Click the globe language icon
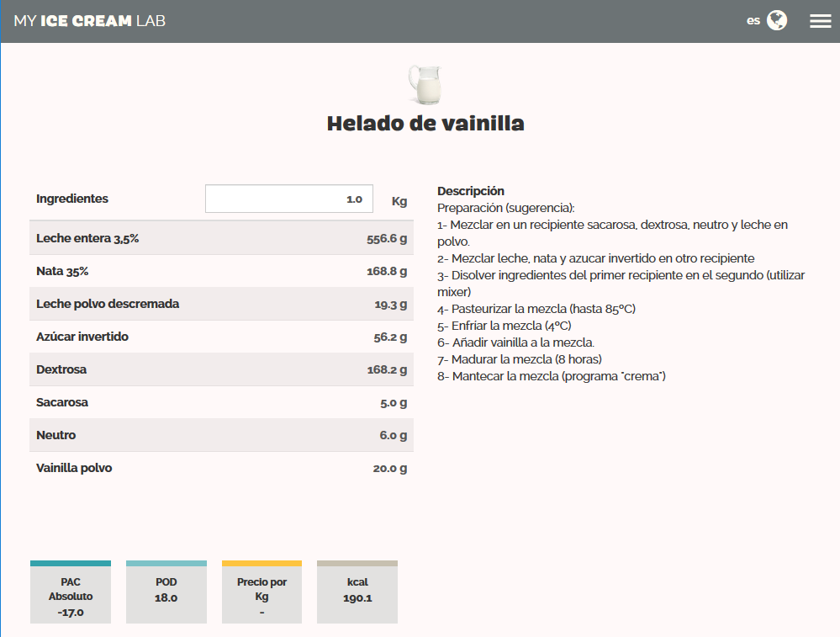This screenshot has height=637, width=840. [x=776, y=20]
